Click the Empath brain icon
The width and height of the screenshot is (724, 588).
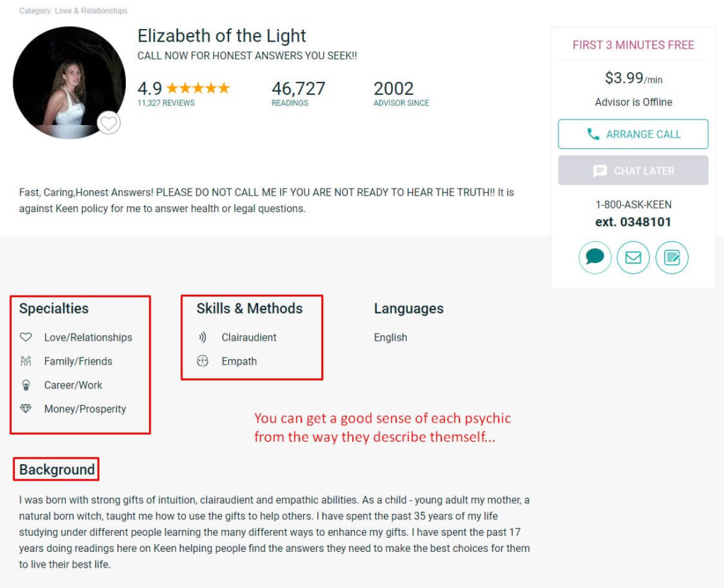(x=202, y=361)
